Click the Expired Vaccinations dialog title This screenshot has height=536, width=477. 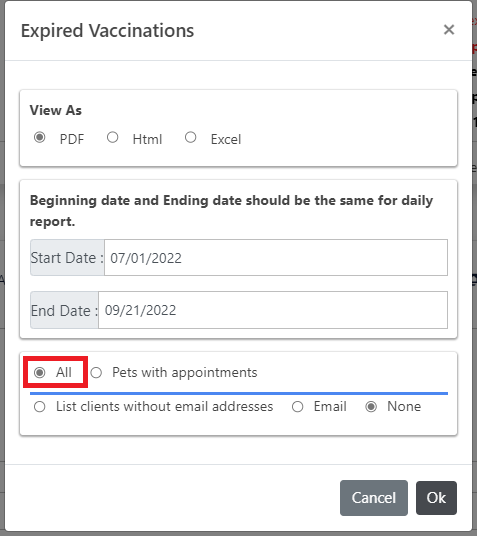pos(107,31)
